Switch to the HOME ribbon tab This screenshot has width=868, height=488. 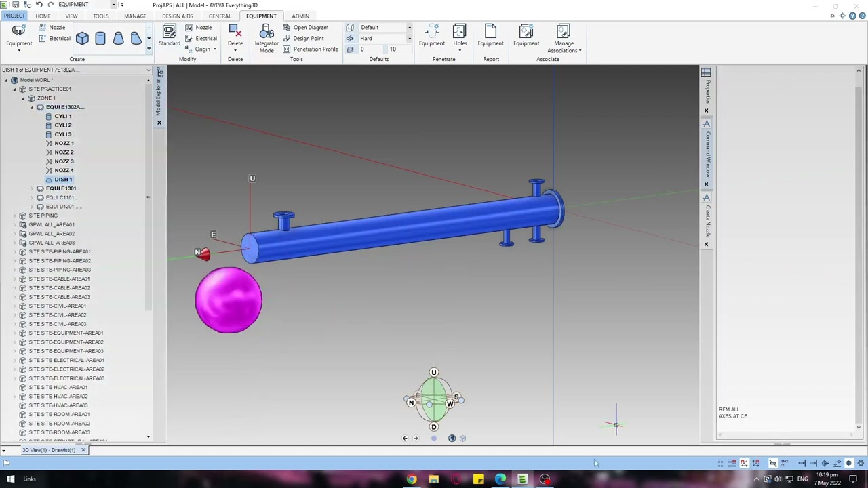43,16
